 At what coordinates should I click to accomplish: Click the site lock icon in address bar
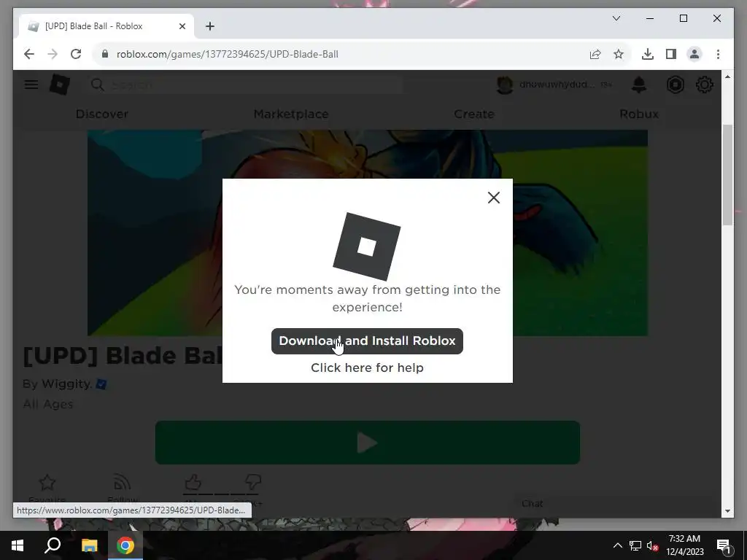pos(105,54)
